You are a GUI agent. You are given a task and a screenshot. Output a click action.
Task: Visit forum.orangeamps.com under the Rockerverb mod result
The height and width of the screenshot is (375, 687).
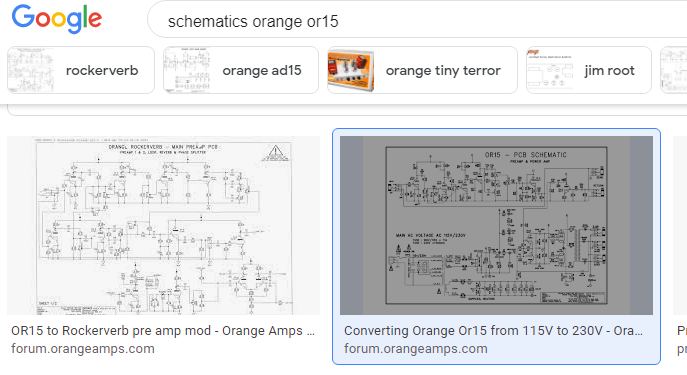83,349
